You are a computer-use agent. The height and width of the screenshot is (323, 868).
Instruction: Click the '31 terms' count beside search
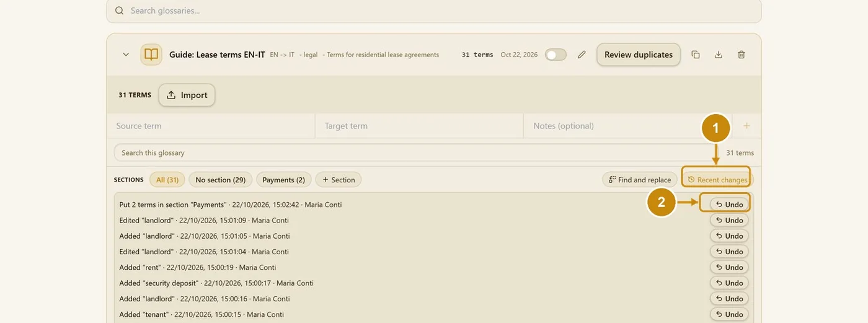coord(740,153)
